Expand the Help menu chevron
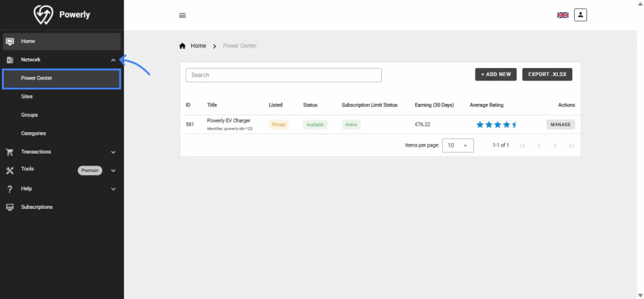Screen dimensions: 644x299 [113, 189]
